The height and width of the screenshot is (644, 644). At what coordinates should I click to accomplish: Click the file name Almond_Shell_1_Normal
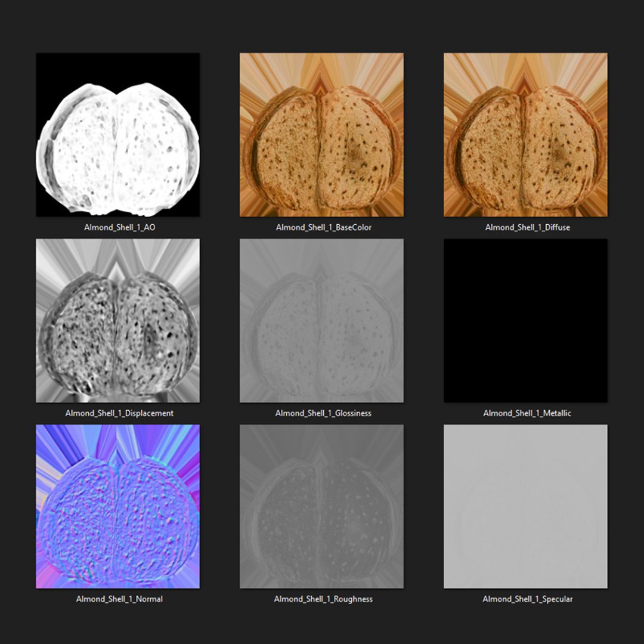pyautogui.click(x=119, y=599)
